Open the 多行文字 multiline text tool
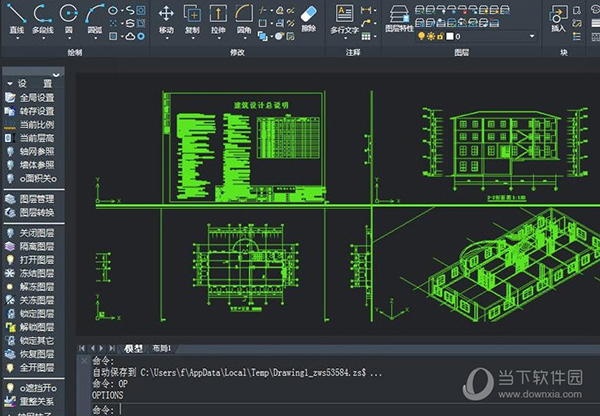The width and height of the screenshot is (600, 416). click(x=344, y=18)
